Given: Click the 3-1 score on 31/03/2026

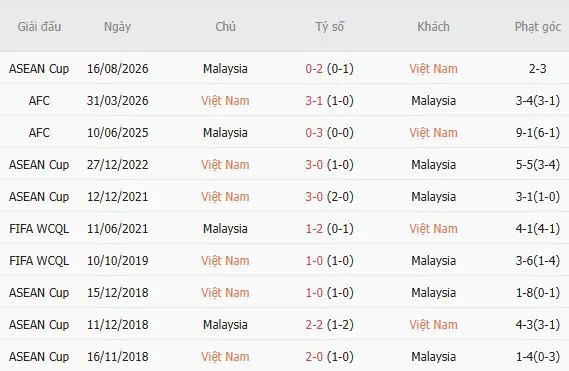Looking at the screenshot, I should pyautogui.click(x=314, y=101).
